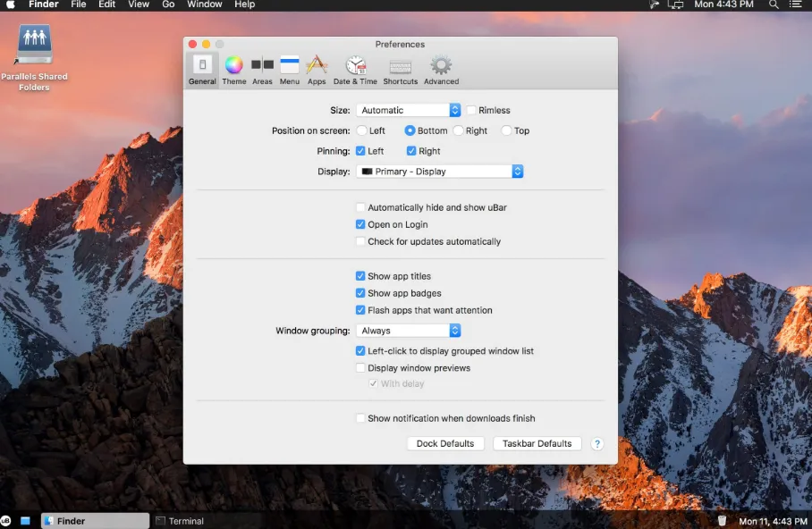Open the View menu
Screen dimensions: 812x529
(x=139, y=4)
